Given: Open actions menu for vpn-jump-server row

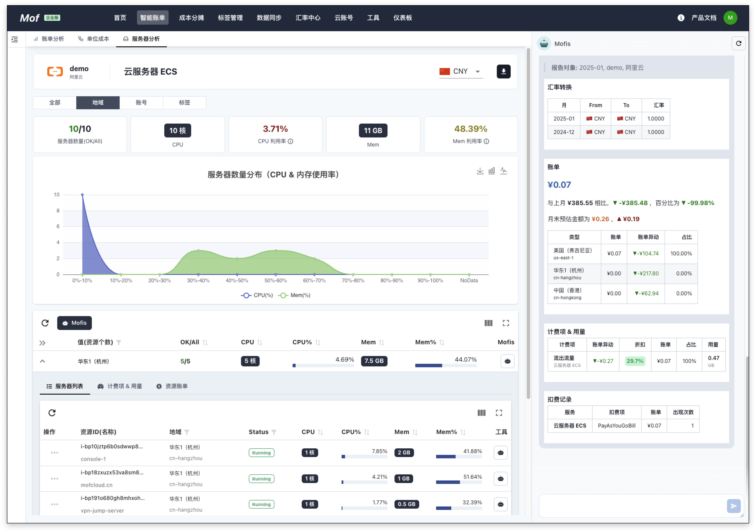Looking at the screenshot, I should pos(55,504).
